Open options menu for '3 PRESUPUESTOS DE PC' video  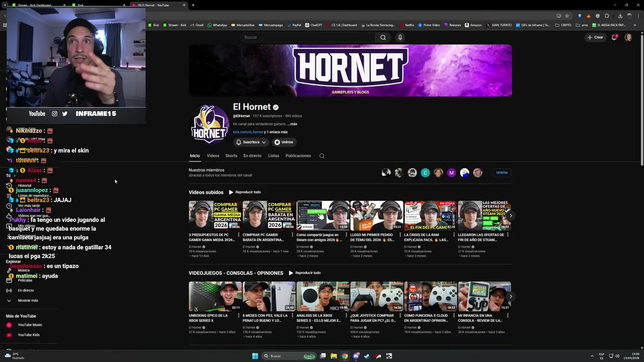tap(238, 235)
